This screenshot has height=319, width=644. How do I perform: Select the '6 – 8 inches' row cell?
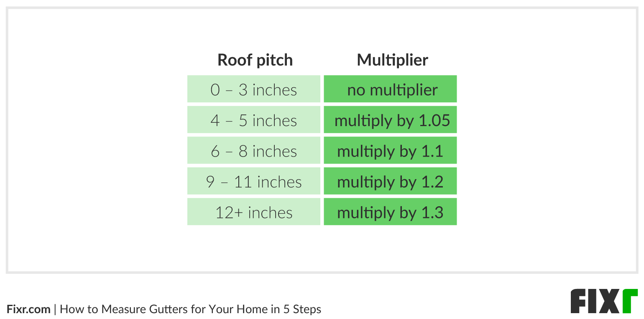point(254,151)
